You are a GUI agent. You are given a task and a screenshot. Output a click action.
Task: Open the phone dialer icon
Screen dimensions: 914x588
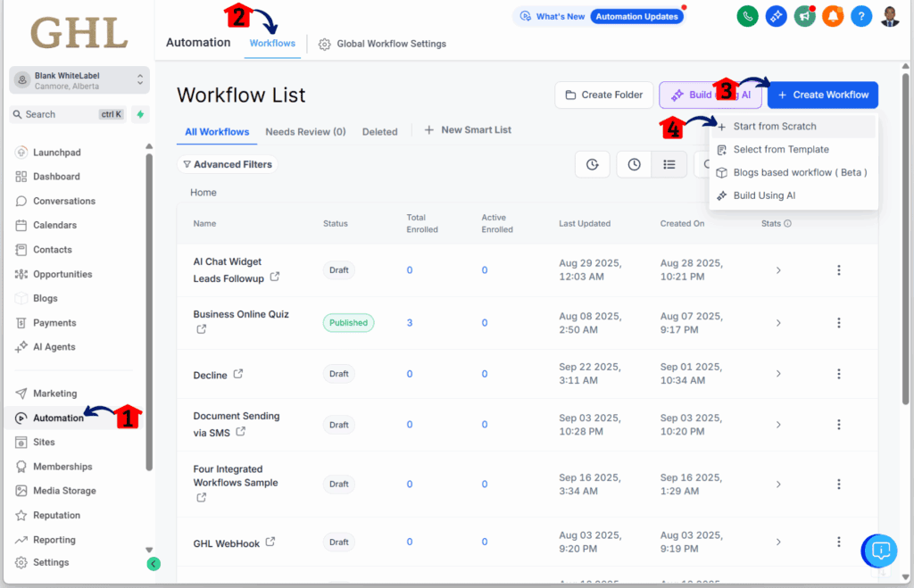click(x=747, y=16)
